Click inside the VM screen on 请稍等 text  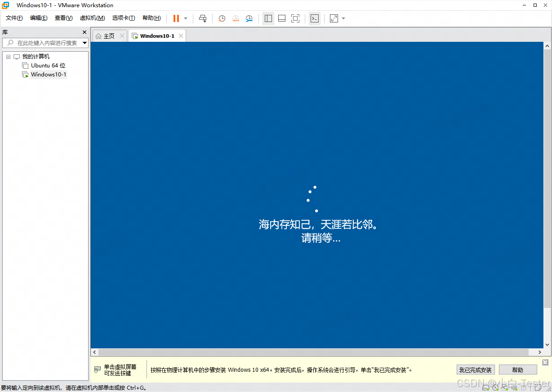pos(321,238)
